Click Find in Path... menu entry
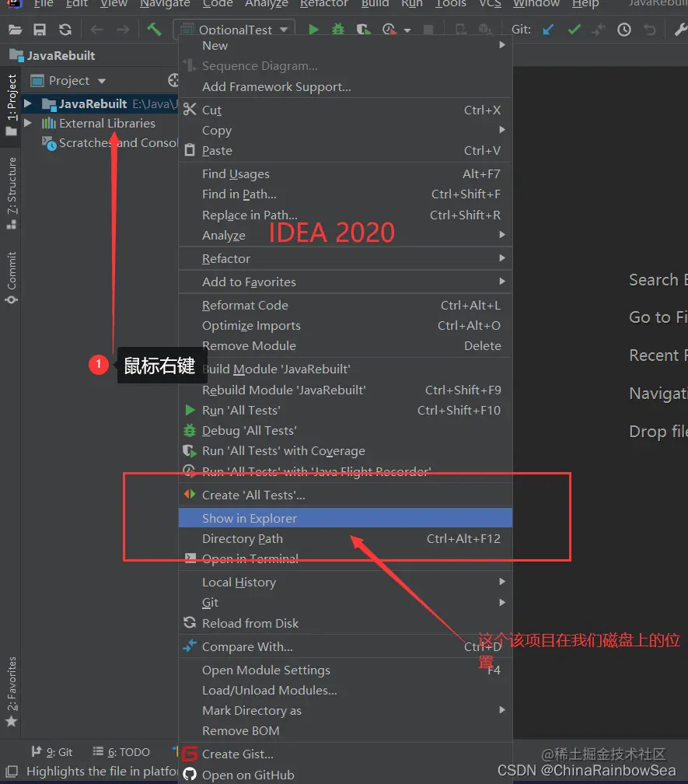 [345, 194]
